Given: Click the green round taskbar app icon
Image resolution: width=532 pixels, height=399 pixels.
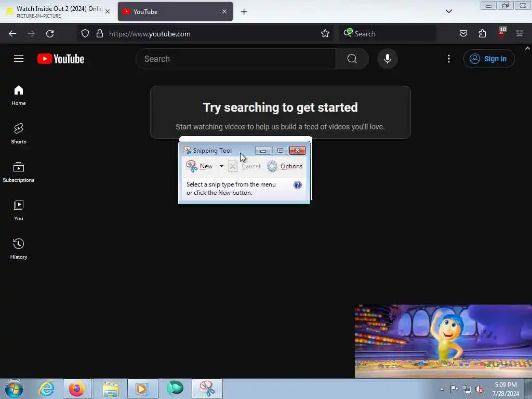Looking at the screenshot, I should click(x=175, y=389).
